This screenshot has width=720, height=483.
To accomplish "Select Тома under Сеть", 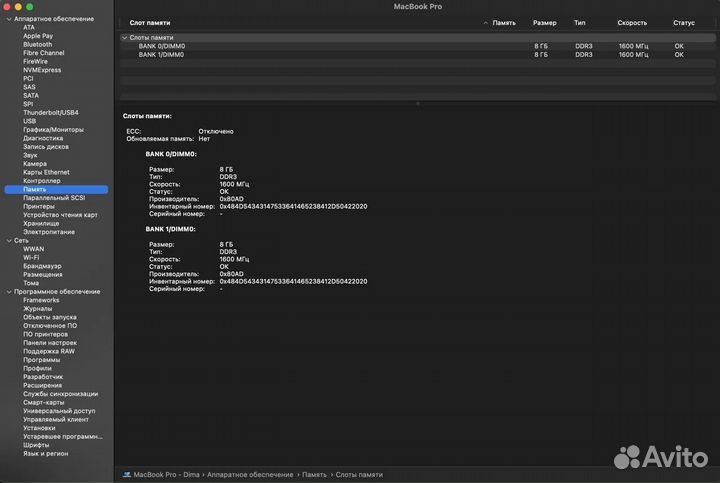I will tap(31, 283).
